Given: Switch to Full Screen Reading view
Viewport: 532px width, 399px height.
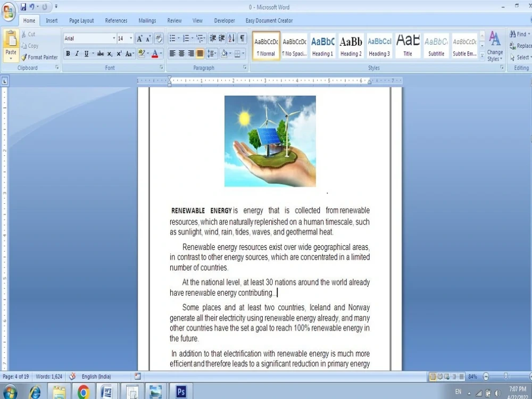Looking at the screenshot, I should click(440, 377).
